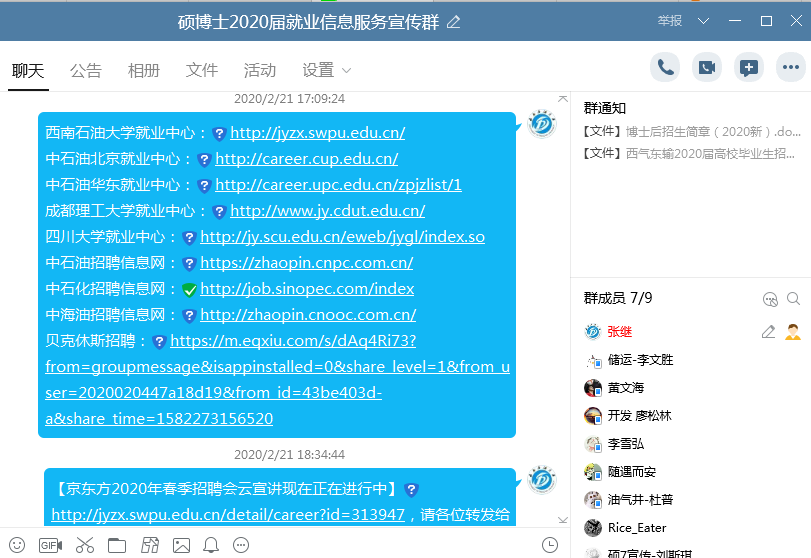This screenshot has width=811, height=558.
Task: Search group members with the magnifier icon
Action: click(793, 299)
